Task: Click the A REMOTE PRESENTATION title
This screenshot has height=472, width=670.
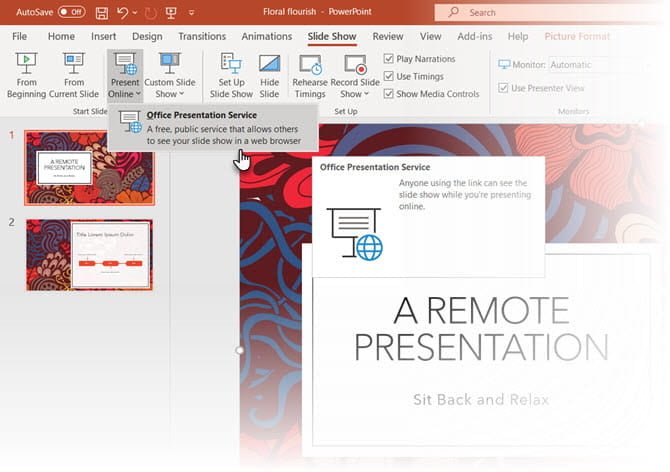Action: pos(481,328)
